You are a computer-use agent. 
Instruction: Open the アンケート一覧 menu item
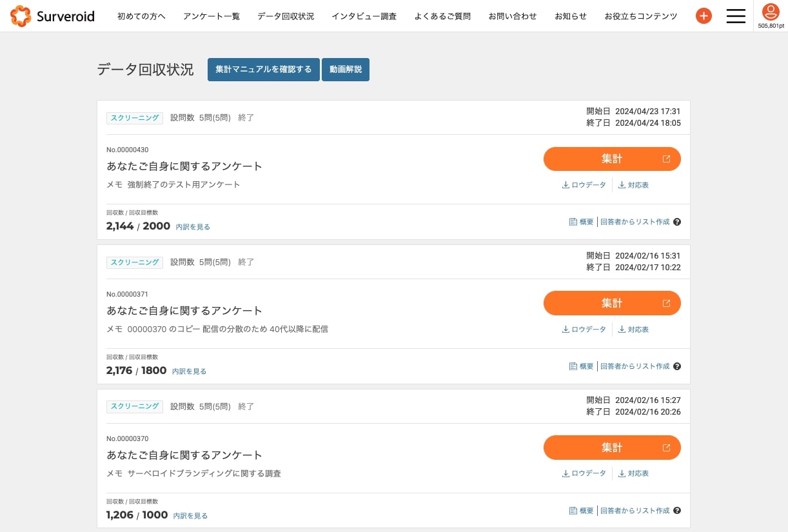point(212,16)
